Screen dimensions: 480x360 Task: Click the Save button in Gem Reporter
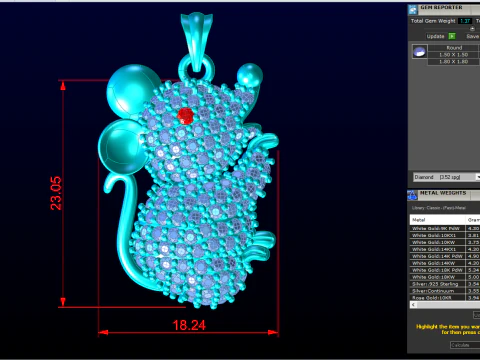point(473,36)
